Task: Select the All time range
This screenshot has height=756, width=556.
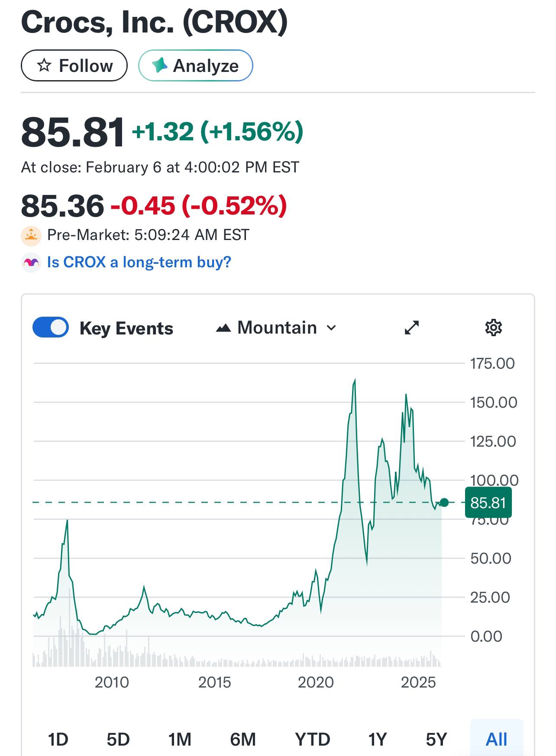Action: point(496,739)
